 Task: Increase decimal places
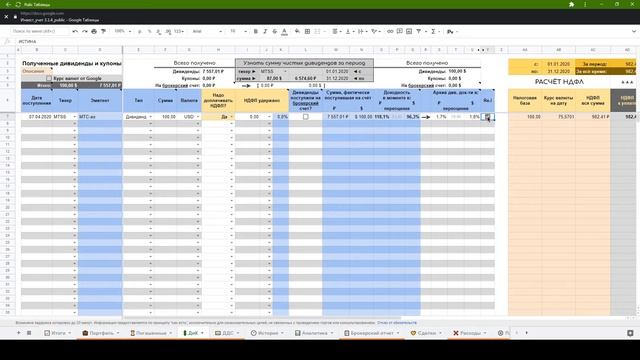(x=168, y=31)
